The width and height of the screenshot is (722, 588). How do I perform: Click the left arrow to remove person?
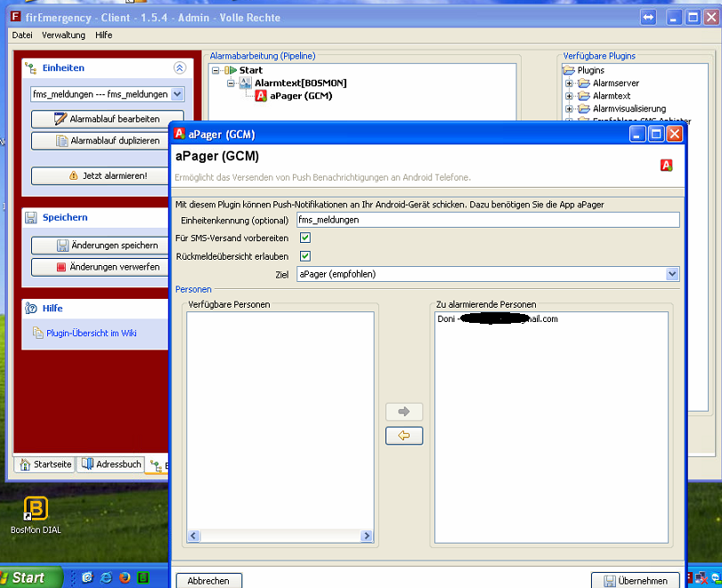[404, 436]
